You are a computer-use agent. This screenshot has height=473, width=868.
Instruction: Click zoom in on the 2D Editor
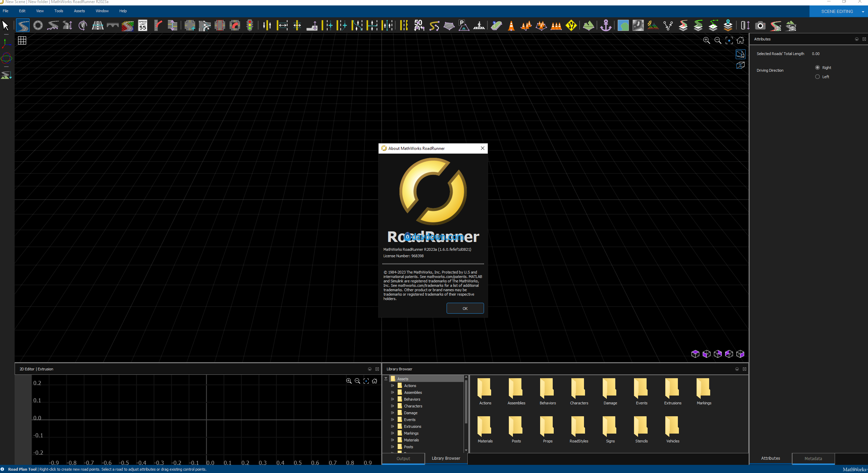pos(349,381)
